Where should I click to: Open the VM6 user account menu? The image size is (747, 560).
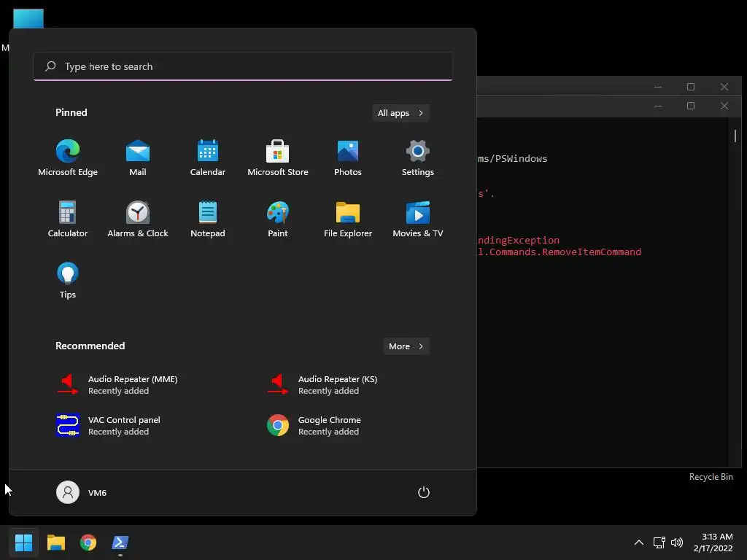coord(82,492)
